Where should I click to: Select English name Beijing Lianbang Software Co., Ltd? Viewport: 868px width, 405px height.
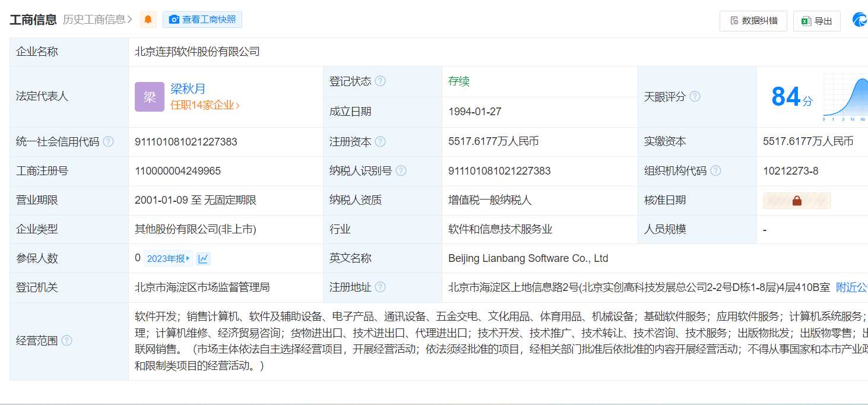tap(528, 258)
